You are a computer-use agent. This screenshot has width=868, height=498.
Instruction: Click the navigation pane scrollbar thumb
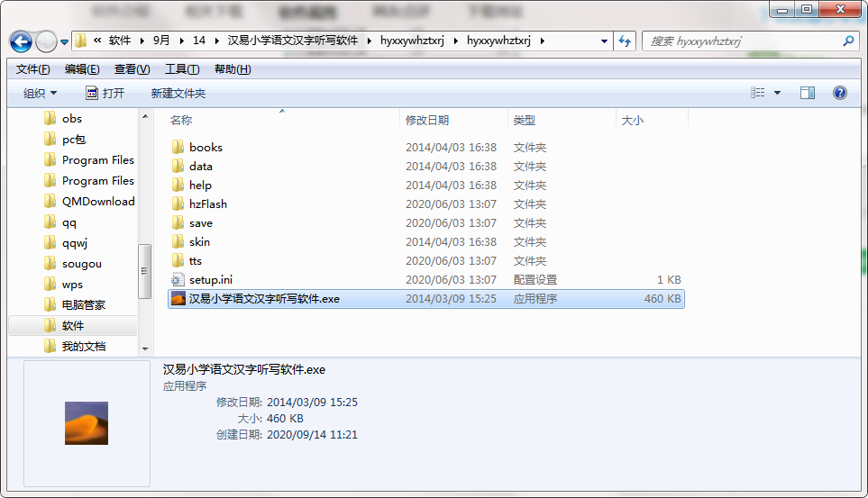coord(144,271)
